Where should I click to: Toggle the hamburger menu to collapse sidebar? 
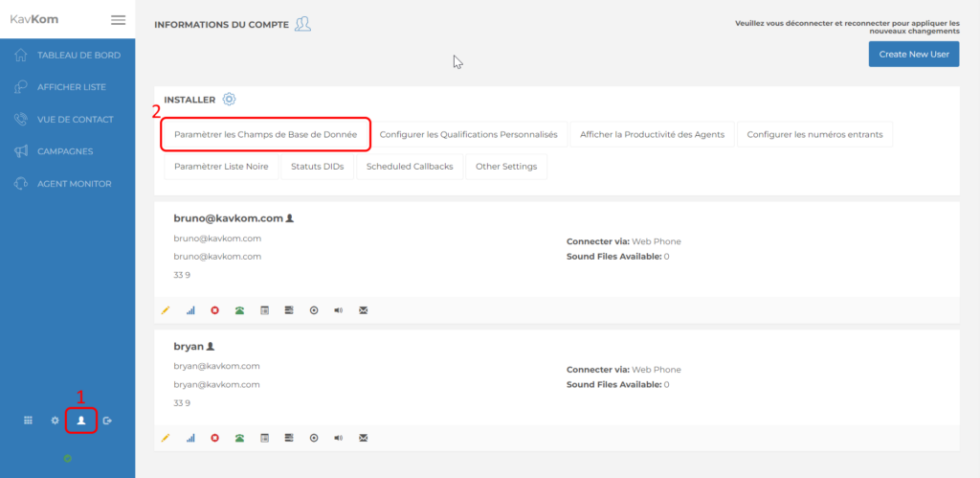(x=118, y=19)
